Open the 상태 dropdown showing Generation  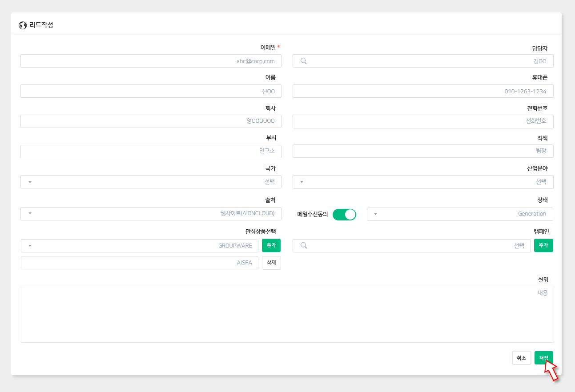[x=459, y=214]
